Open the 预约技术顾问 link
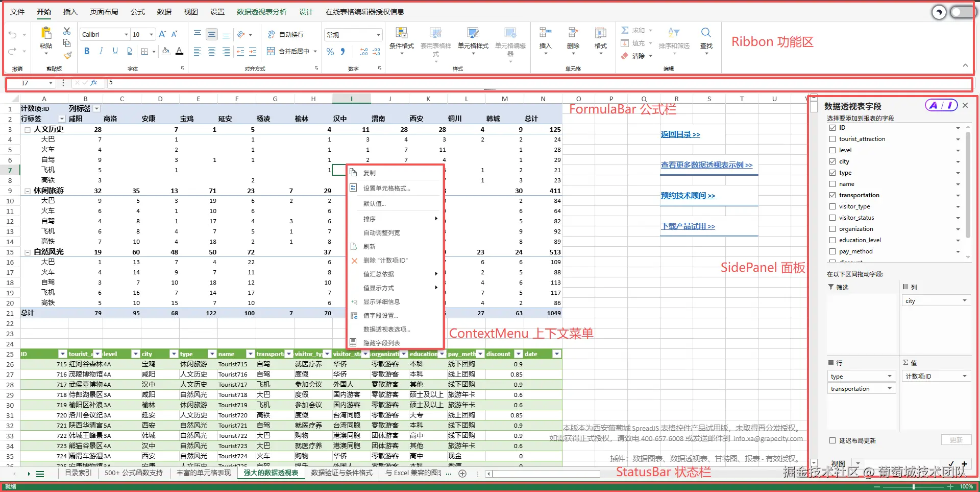The height and width of the screenshot is (492, 980). 688,196
